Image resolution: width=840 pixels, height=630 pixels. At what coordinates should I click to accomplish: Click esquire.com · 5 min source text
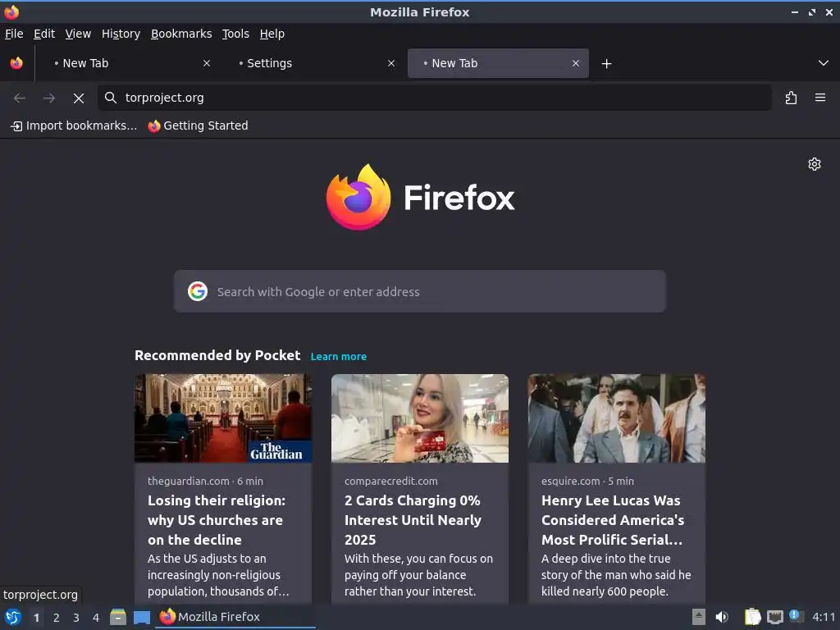587,481
